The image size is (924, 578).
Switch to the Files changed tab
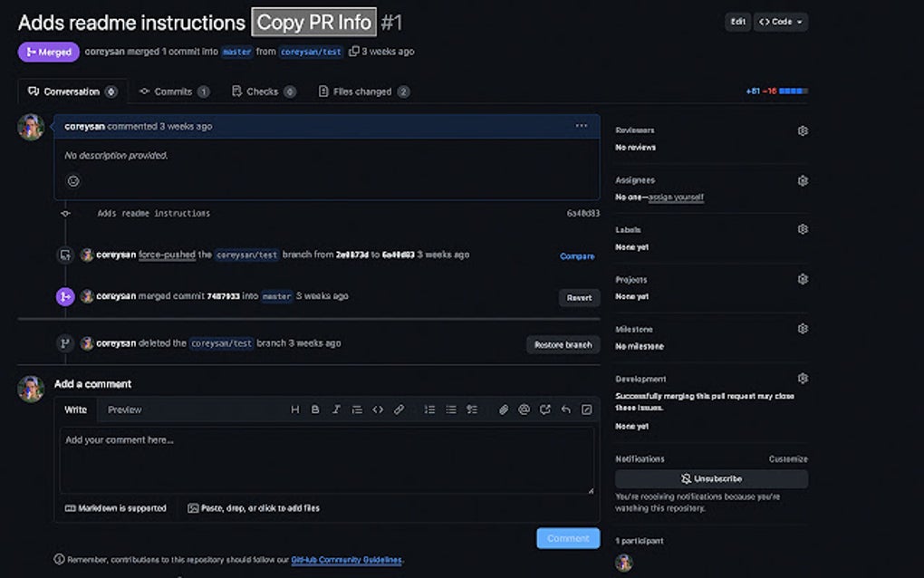363,92
